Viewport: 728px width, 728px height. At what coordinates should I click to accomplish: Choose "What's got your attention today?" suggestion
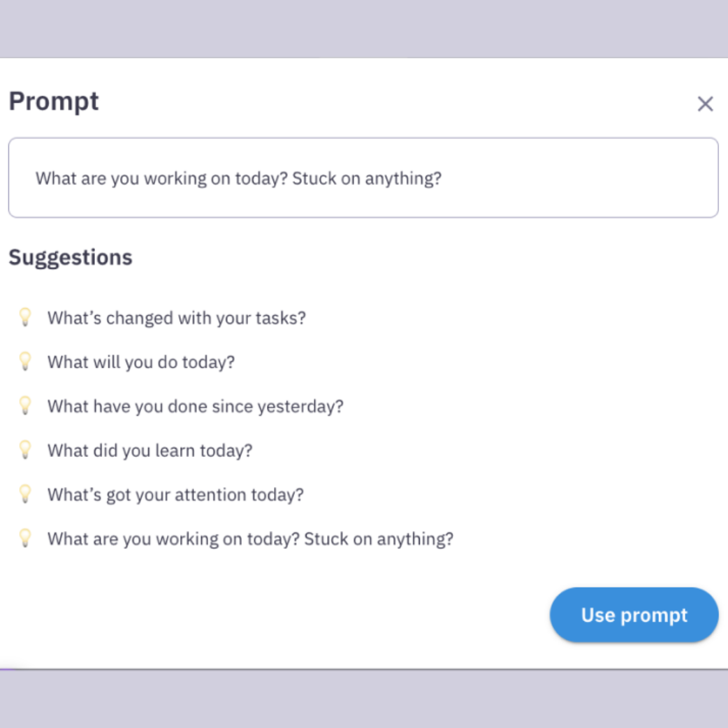click(x=175, y=495)
